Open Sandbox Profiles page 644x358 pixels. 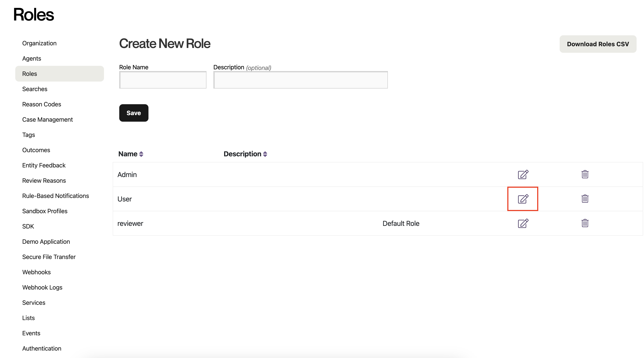(45, 211)
